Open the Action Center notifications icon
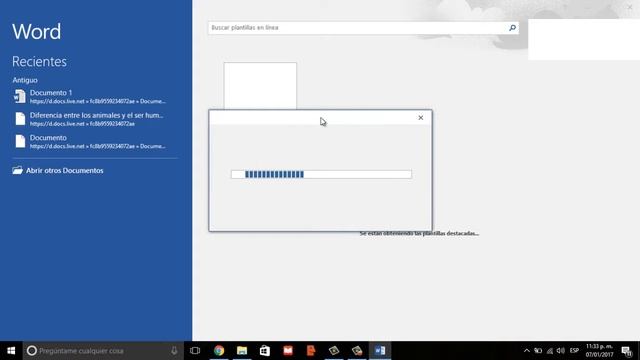This screenshot has width=640, height=360. click(x=627, y=351)
